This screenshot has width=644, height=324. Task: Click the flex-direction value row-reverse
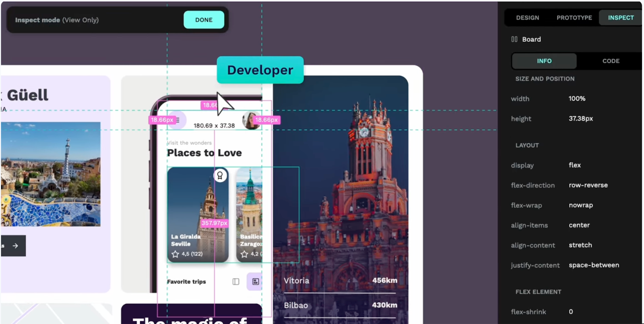click(588, 185)
